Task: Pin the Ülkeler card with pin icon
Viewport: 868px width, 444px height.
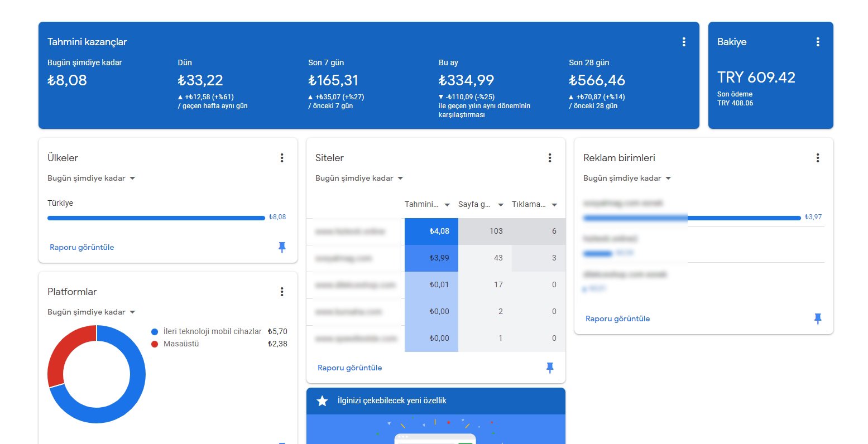Action: (282, 247)
